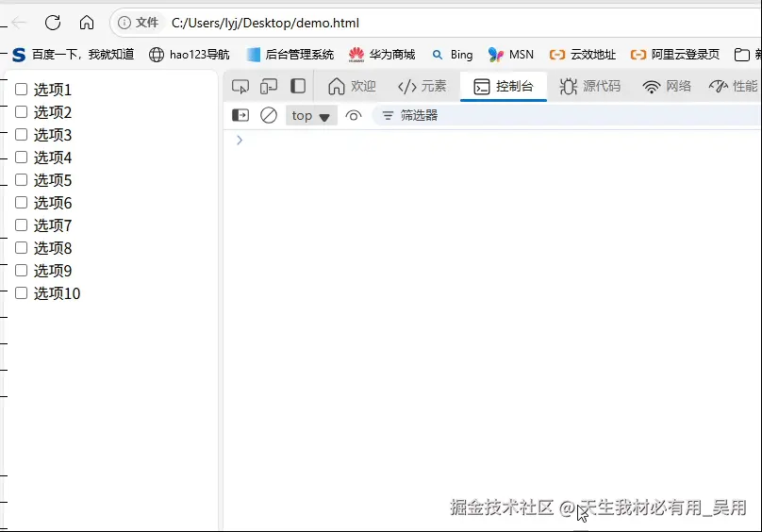Viewport: 762px width, 532px height.
Task: Clear the console output
Action: 269,115
